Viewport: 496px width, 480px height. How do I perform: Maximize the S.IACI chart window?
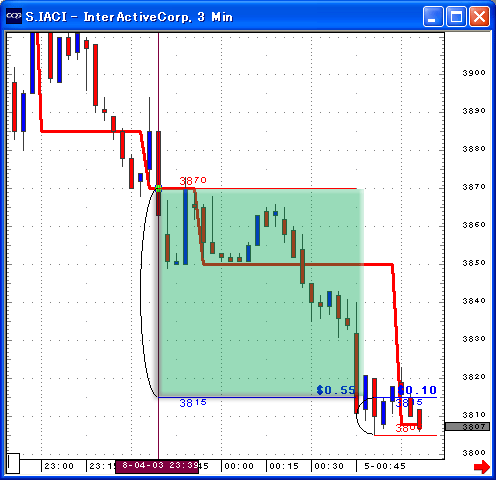[x=456, y=16]
